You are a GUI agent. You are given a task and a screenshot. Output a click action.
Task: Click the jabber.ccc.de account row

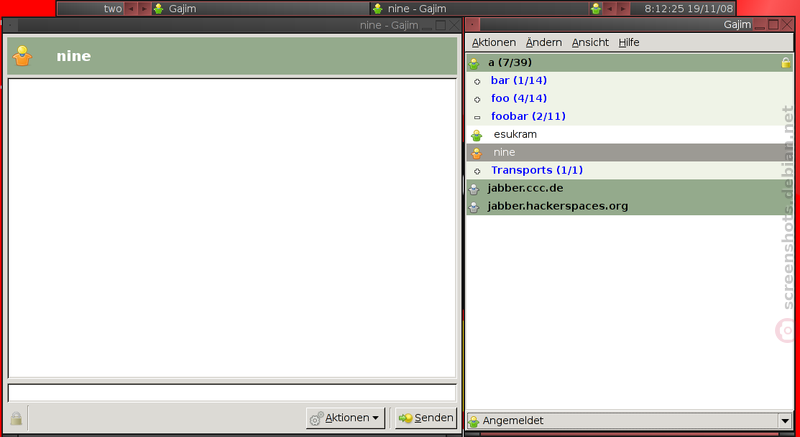coord(630,188)
